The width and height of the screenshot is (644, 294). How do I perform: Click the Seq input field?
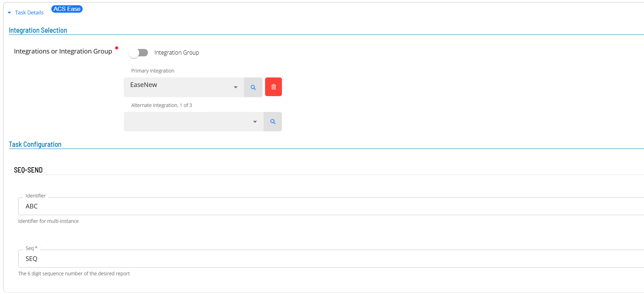tap(331, 258)
